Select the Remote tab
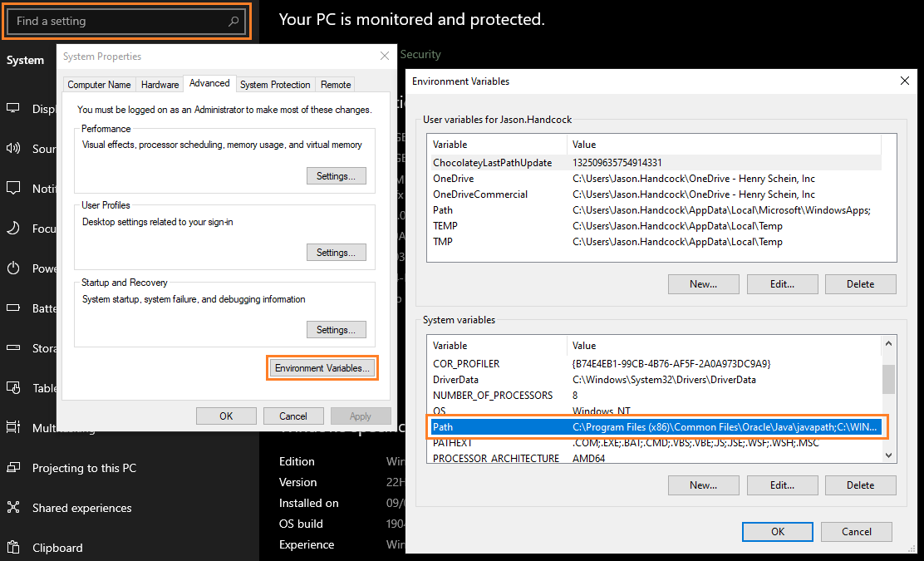Image resolution: width=924 pixels, height=561 pixels. coord(336,85)
